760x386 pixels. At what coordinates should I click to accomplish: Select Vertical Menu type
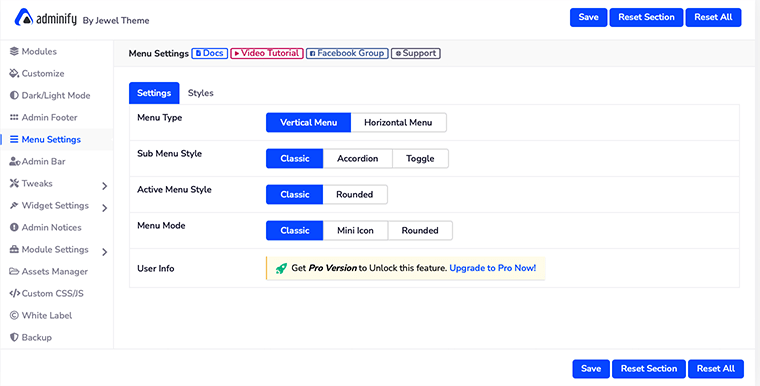308,123
